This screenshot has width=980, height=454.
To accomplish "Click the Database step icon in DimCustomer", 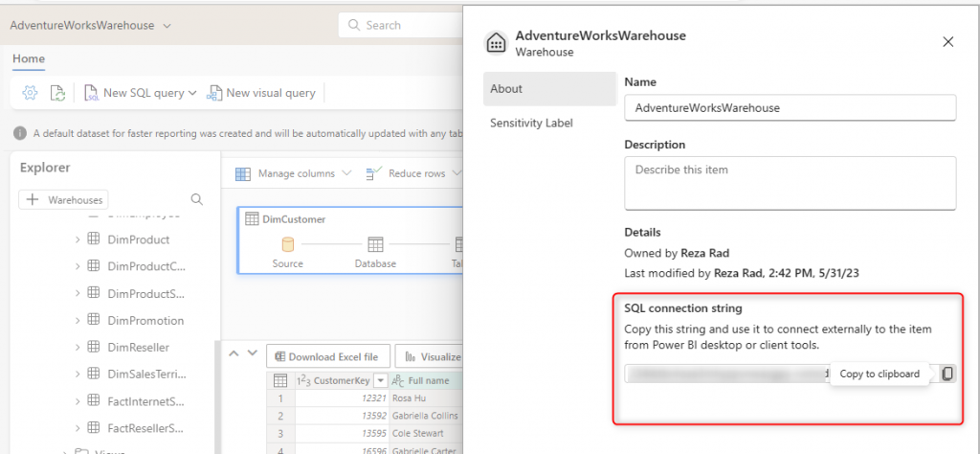I will pos(375,245).
